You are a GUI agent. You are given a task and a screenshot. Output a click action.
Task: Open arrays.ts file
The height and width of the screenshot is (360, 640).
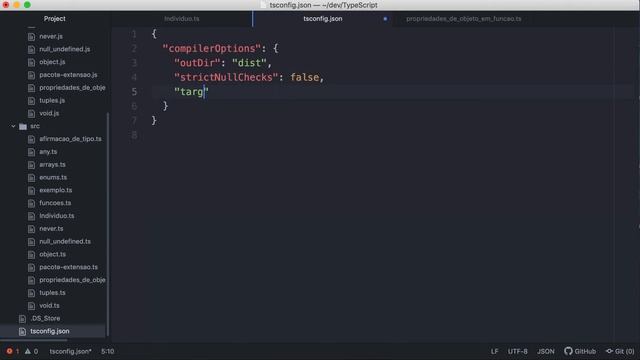pos(52,164)
